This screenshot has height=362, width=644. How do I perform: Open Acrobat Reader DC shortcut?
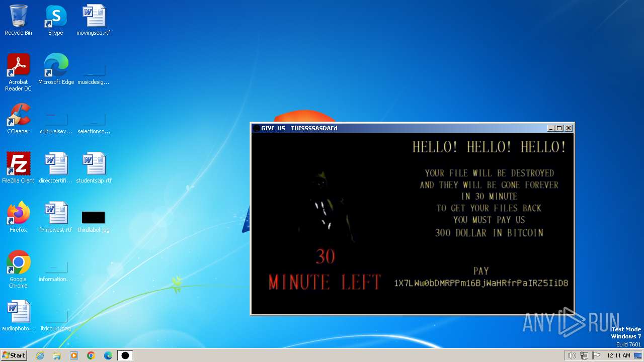[18, 72]
